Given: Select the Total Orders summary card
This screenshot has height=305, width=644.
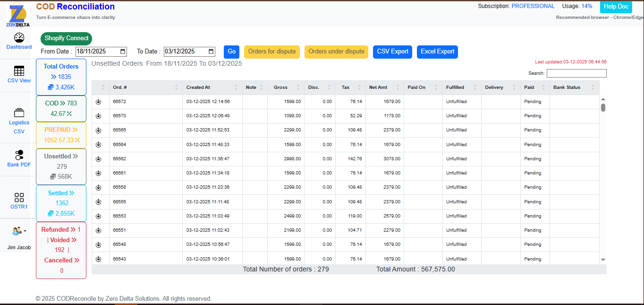Looking at the screenshot, I should [61, 77].
